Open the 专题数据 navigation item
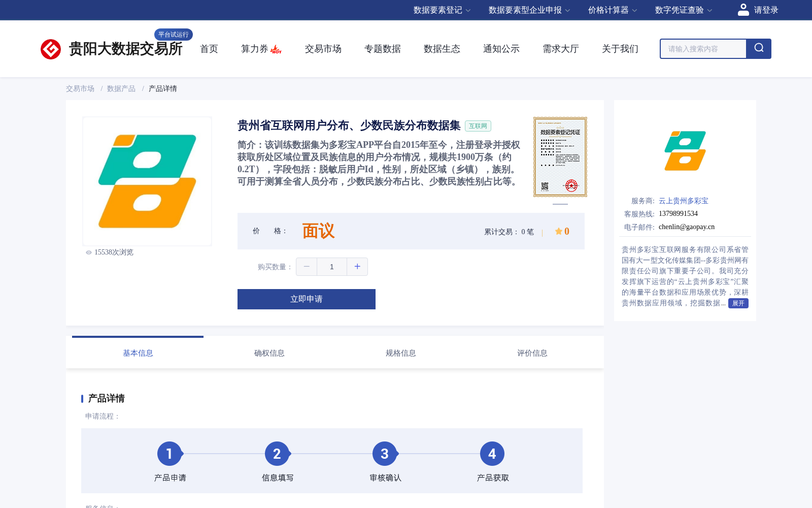This screenshot has height=508, width=812. [383, 49]
